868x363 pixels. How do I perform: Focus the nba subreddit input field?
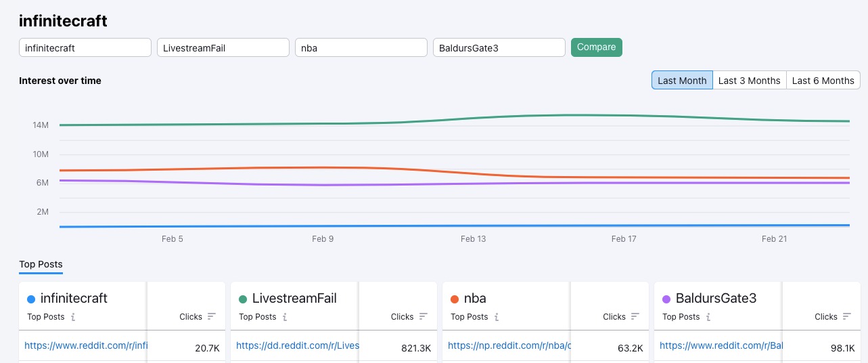click(361, 47)
